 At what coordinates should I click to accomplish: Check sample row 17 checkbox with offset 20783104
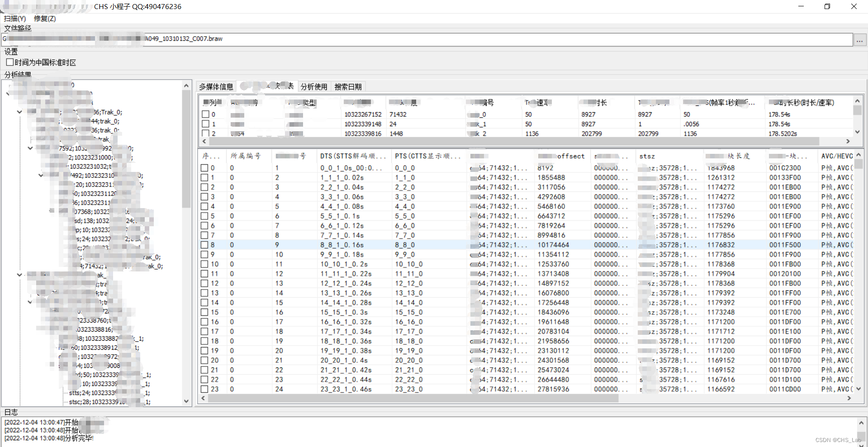coord(204,331)
